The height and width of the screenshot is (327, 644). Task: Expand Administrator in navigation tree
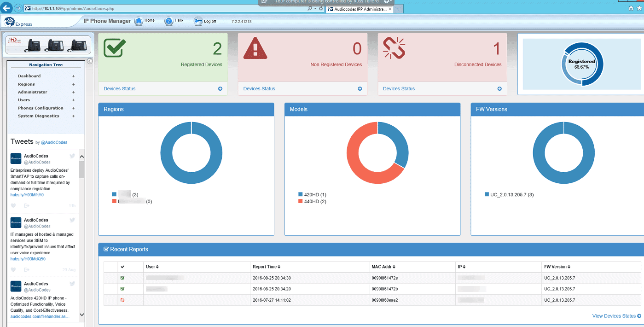pos(73,92)
